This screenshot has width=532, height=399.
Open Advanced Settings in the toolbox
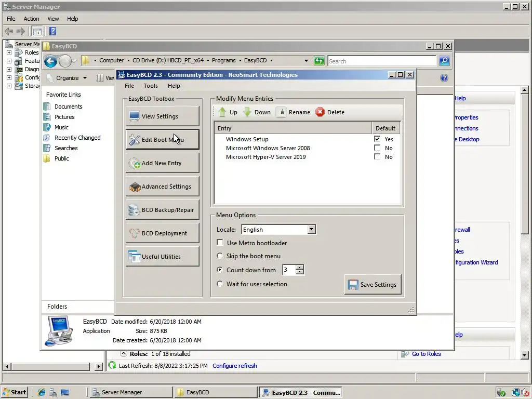[x=162, y=187]
